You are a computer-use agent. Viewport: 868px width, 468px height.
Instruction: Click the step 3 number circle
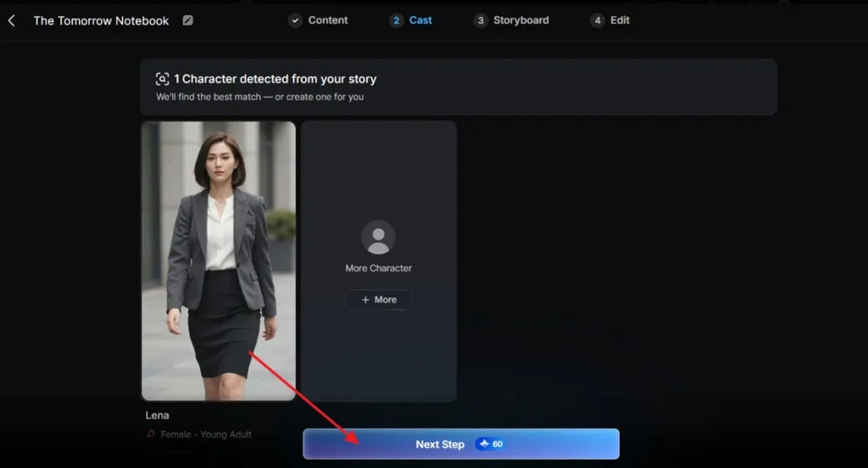point(481,20)
